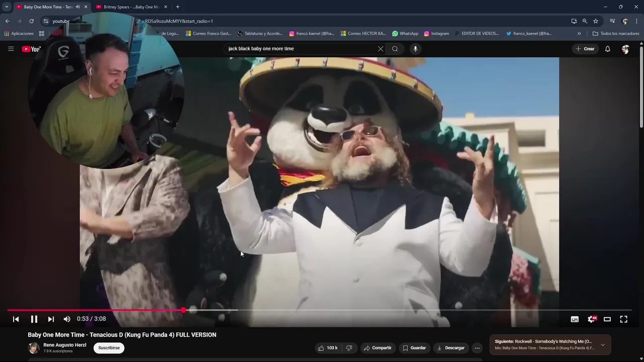The height and width of the screenshot is (362, 644).
Task: Open Todos los marcadores folder
Action: point(616,34)
